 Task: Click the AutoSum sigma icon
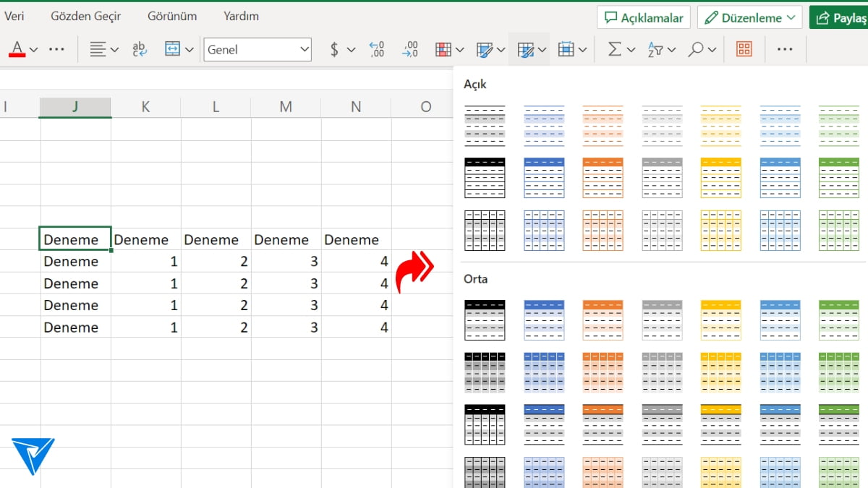[x=614, y=49]
